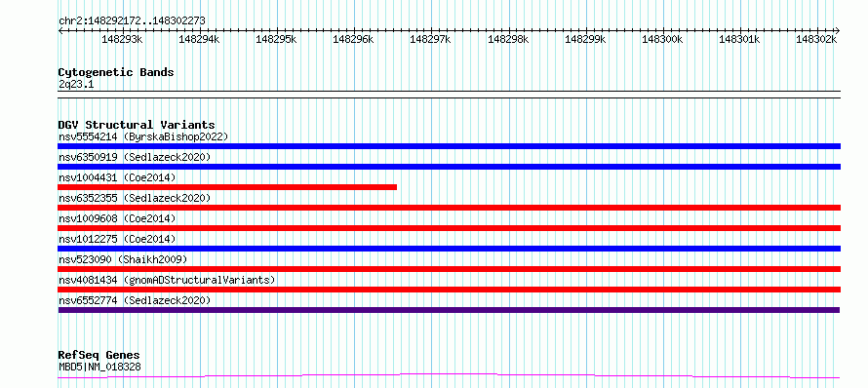This screenshot has height=388, width=868.
Task: Click the blue bar under nsv5554214
Action: point(449,146)
